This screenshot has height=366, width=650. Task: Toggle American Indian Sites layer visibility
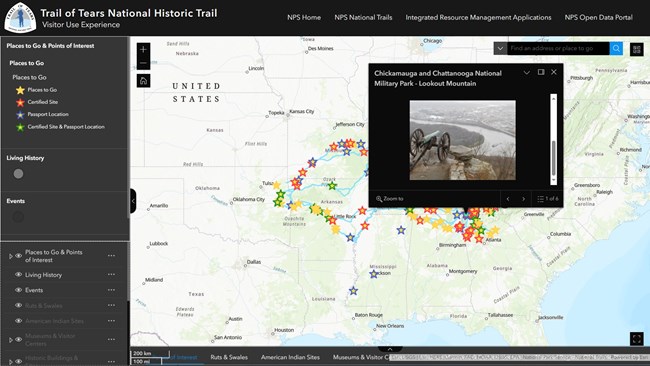18,320
